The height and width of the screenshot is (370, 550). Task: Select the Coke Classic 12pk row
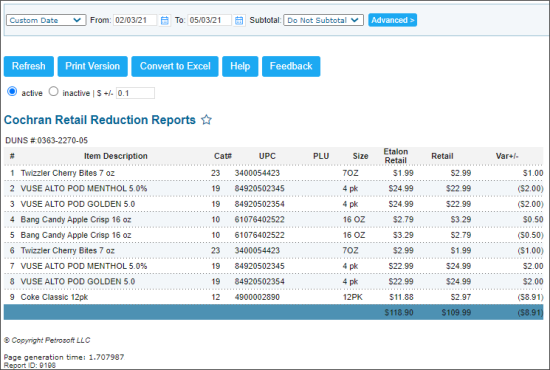[274, 297]
